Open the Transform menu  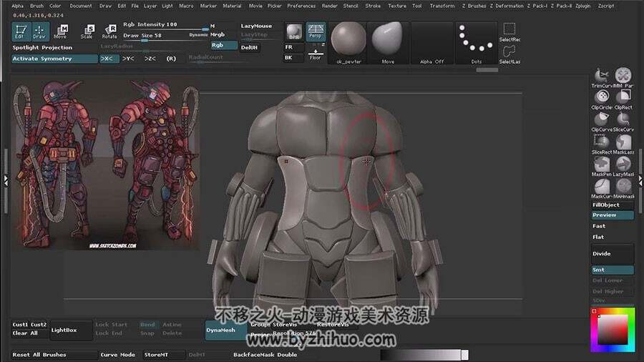pos(442,6)
